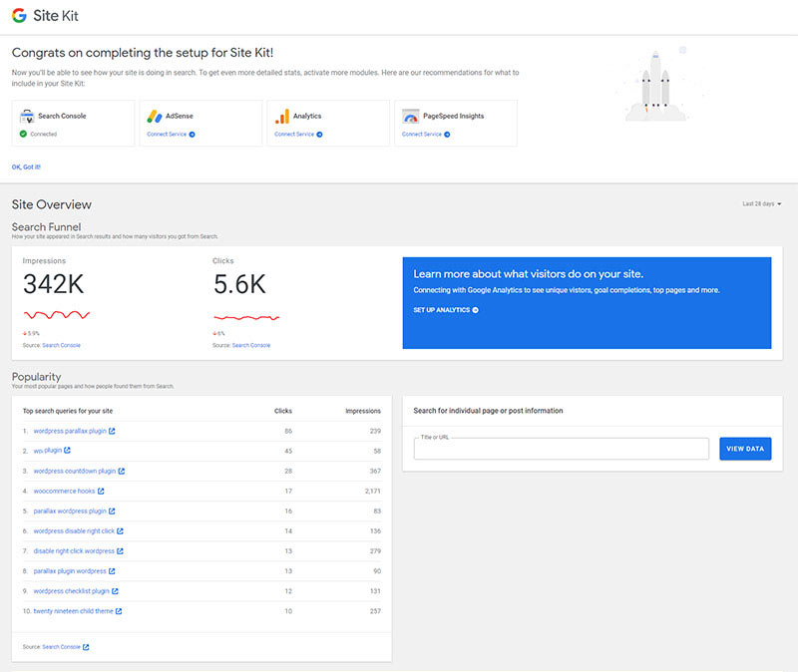
Task: Open the wordpress disable right click query link
Action: click(74, 531)
